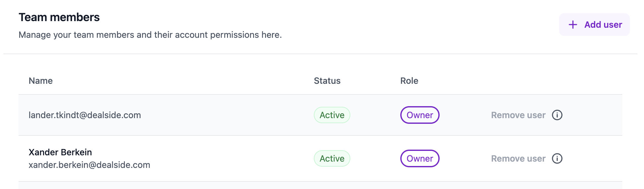Click empty space between lander.tkindt email and Active badge
The height and width of the screenshot is (189, 644).
coord(226,115)
